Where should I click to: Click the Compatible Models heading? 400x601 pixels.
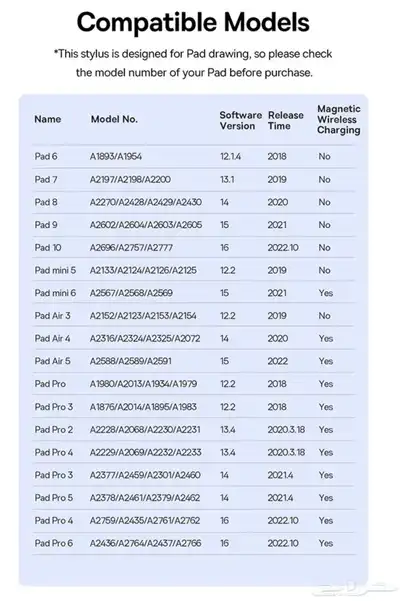[x=193, y=23]
